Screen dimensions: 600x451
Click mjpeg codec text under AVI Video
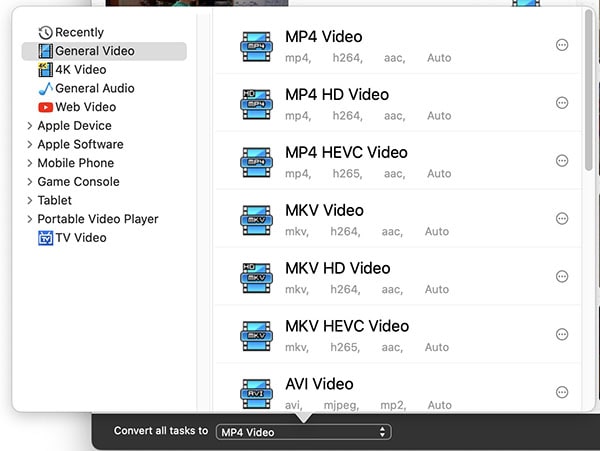click(341, 405)
